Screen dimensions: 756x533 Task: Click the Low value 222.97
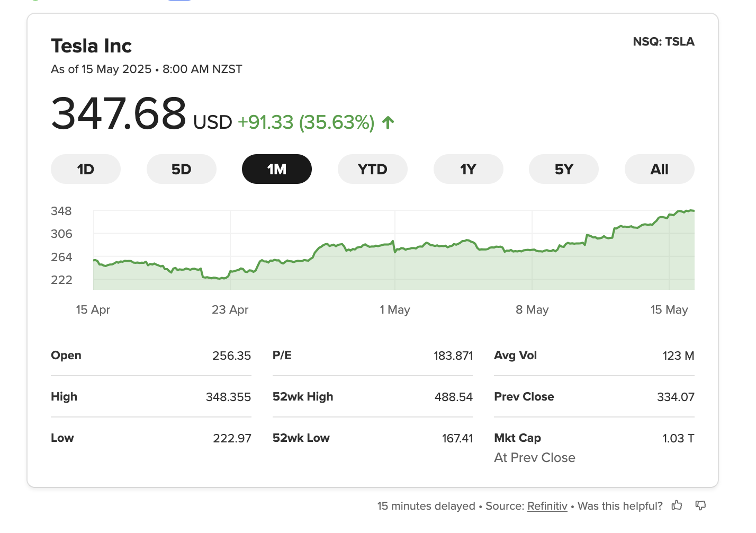pyautogui.click(x=232, y=438)
